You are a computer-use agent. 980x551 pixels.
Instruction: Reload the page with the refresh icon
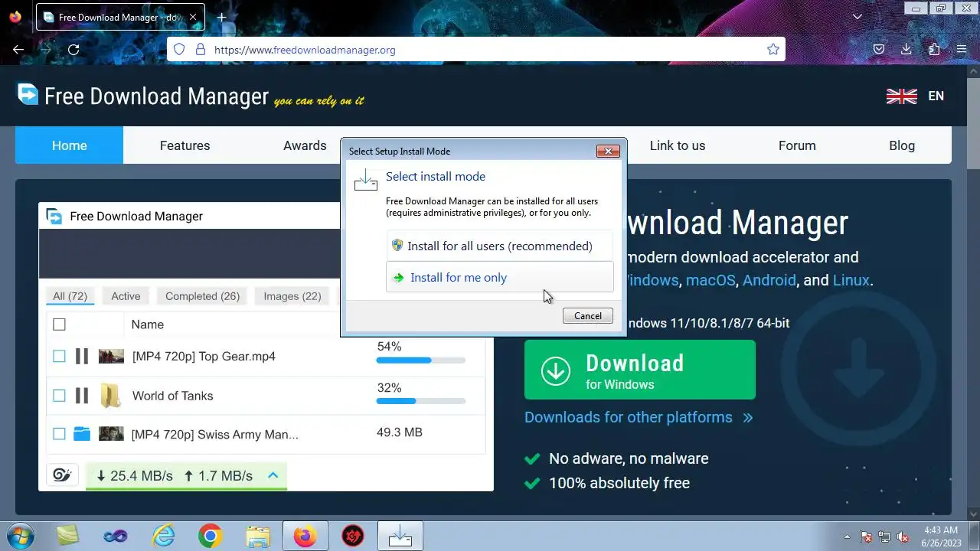[73, 50]
